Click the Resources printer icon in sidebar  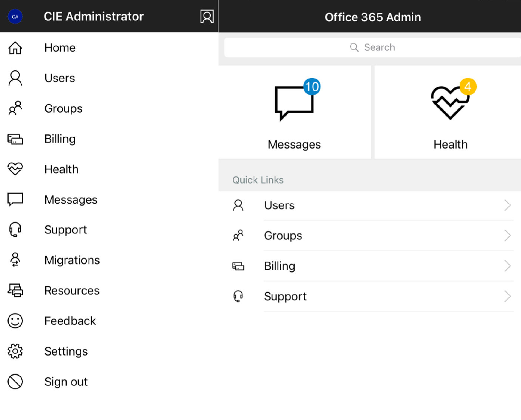click(15, 290)
